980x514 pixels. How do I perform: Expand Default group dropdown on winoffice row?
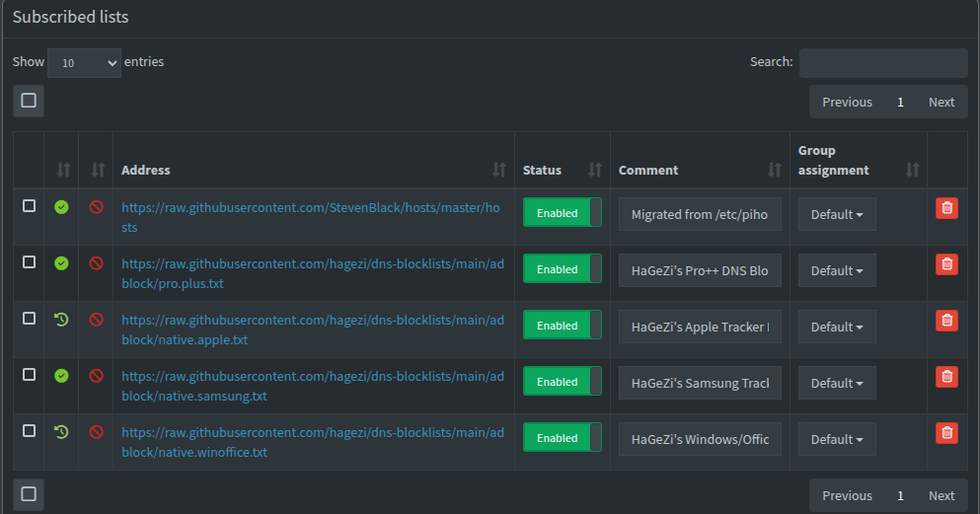pos(837,439)
